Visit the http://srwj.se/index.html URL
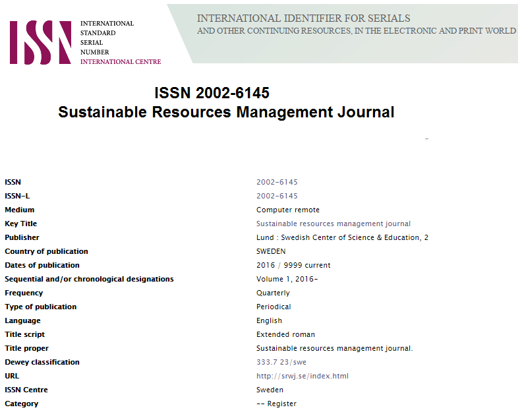Screen dimensions: 518x420 point(302,376)
